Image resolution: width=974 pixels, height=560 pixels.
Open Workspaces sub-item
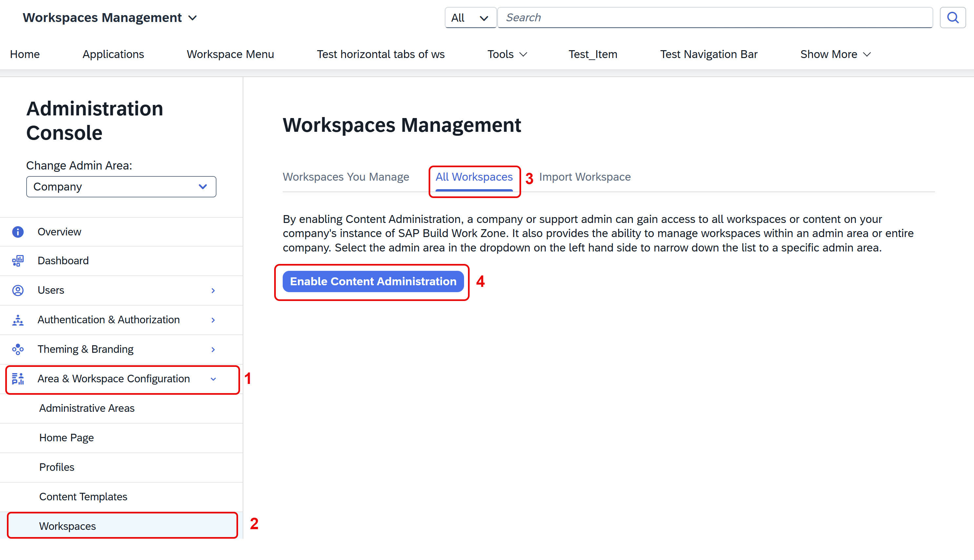point(121,526)
